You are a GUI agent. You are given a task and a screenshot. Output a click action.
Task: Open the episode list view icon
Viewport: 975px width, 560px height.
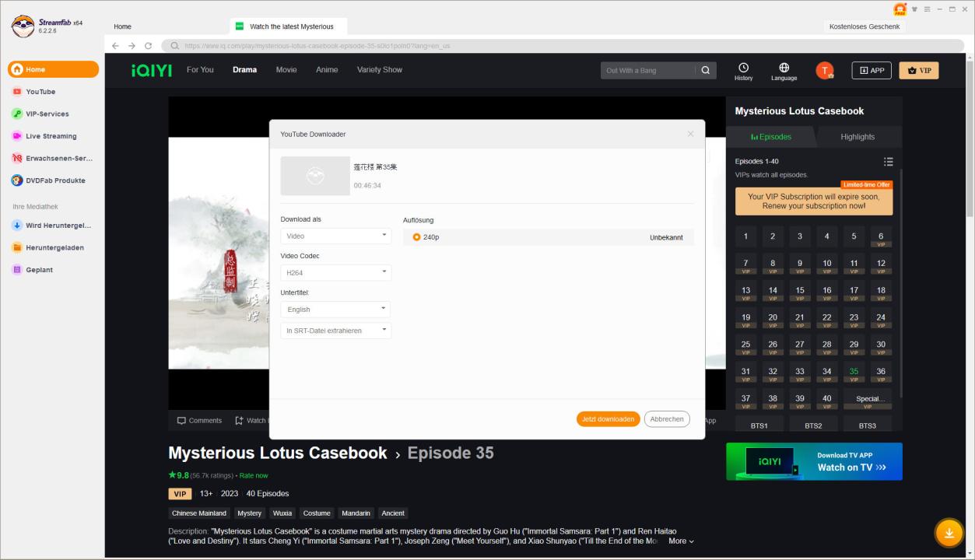(888, 162)
